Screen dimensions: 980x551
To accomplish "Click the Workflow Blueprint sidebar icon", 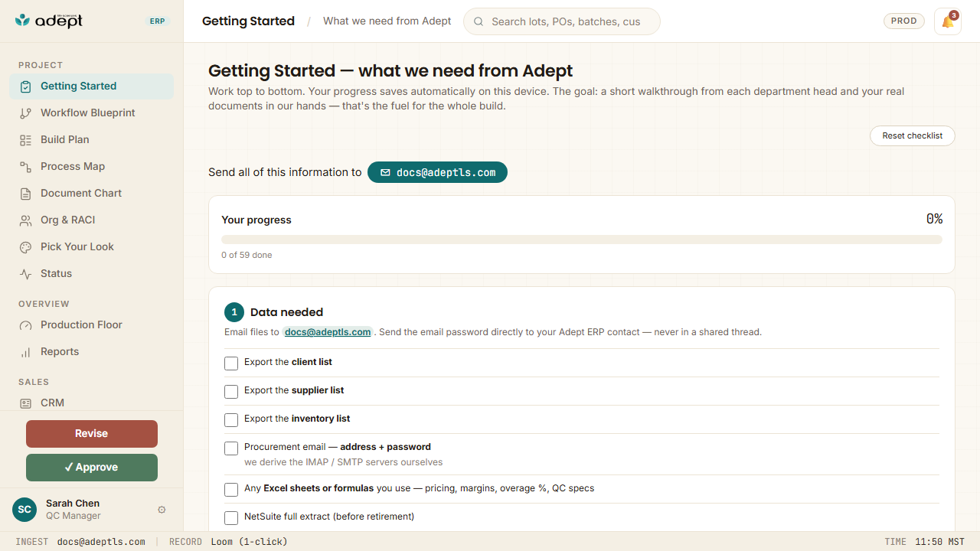I will click(x=25, y=113).
